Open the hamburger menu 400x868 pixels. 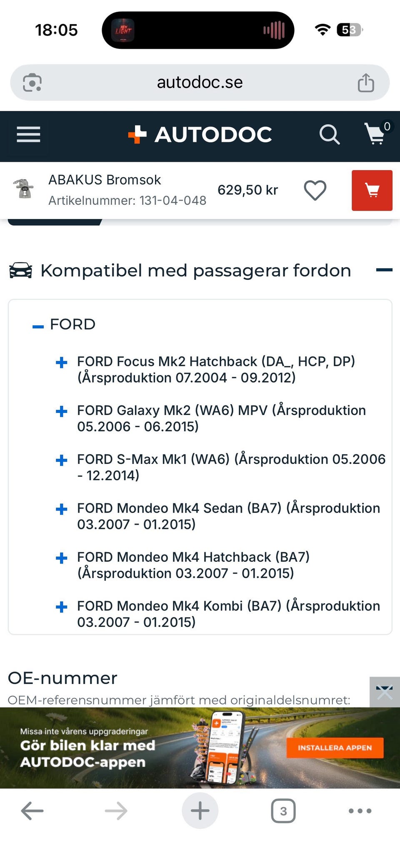[28, 135]
